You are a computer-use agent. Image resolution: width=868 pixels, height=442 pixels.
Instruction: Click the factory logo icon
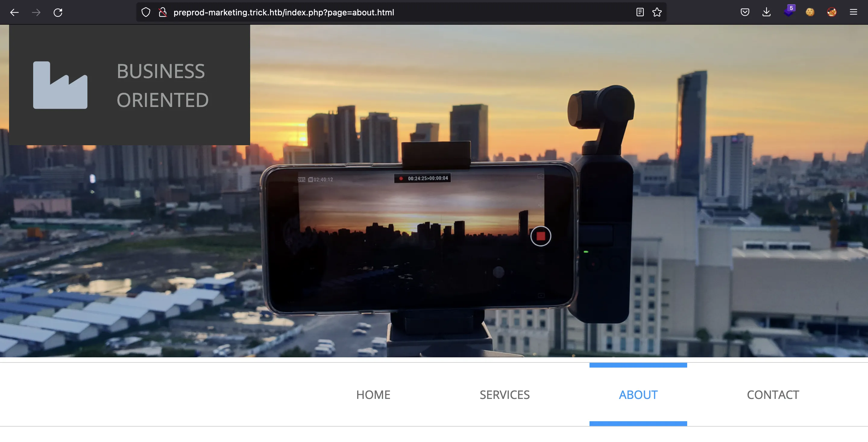(x=60, y=85)
